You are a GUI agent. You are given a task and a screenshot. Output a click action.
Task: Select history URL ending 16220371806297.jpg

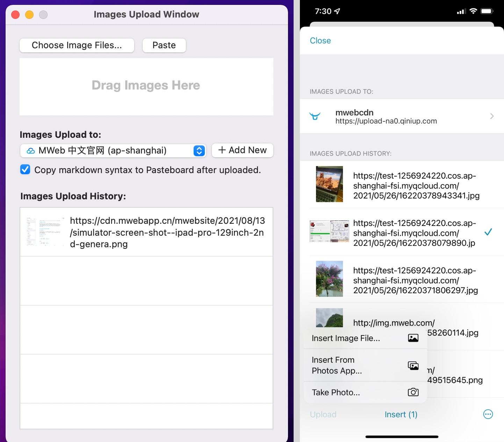tap(416, 280)
